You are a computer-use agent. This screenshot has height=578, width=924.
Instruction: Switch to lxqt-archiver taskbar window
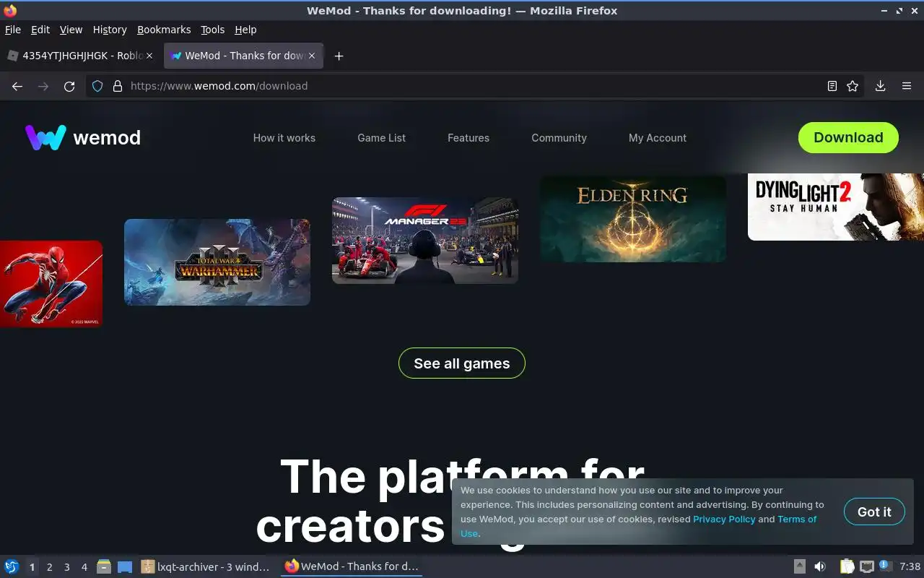(206, 566)
